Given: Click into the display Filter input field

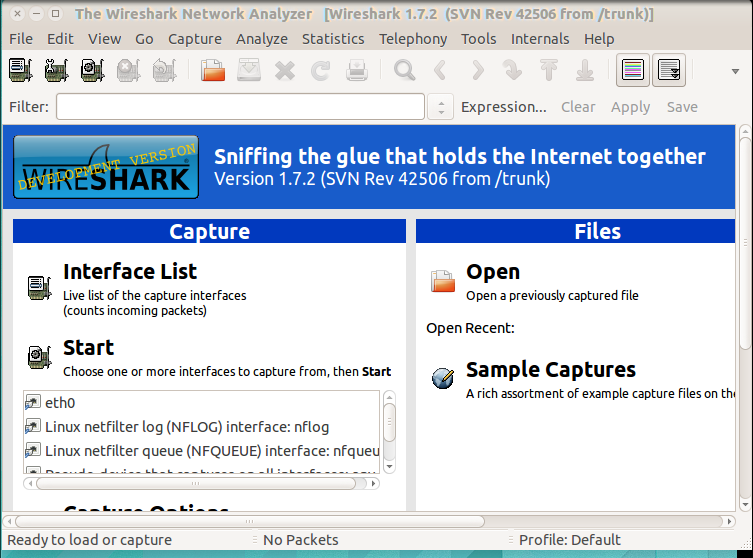Looking at the screenshot, I should click(x=240, y=107).
